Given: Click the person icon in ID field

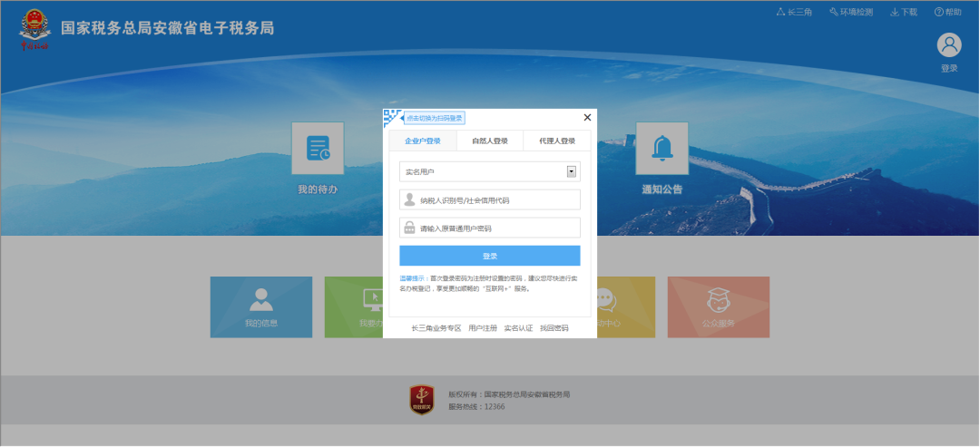Looking at the screenshot, I should [x=409, y=199].
